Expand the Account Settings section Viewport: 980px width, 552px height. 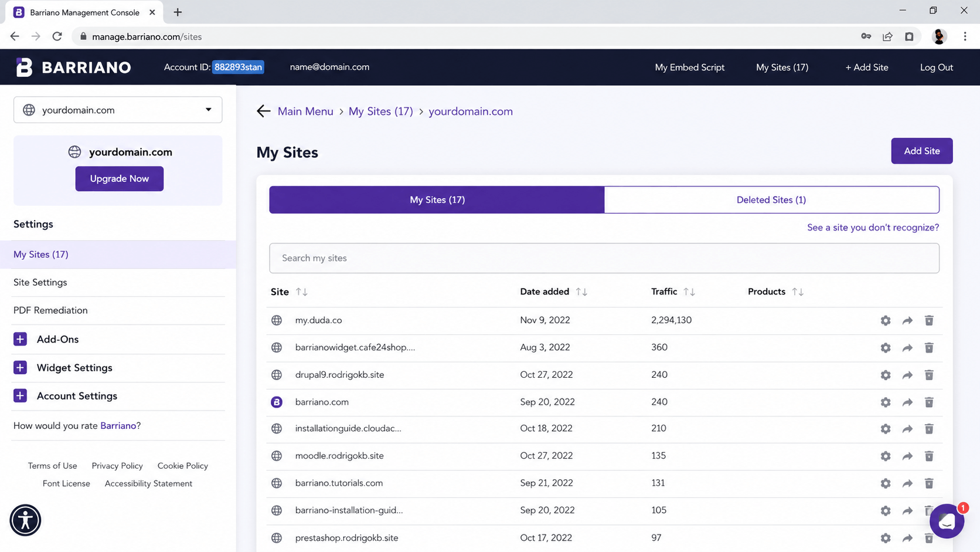20,396
